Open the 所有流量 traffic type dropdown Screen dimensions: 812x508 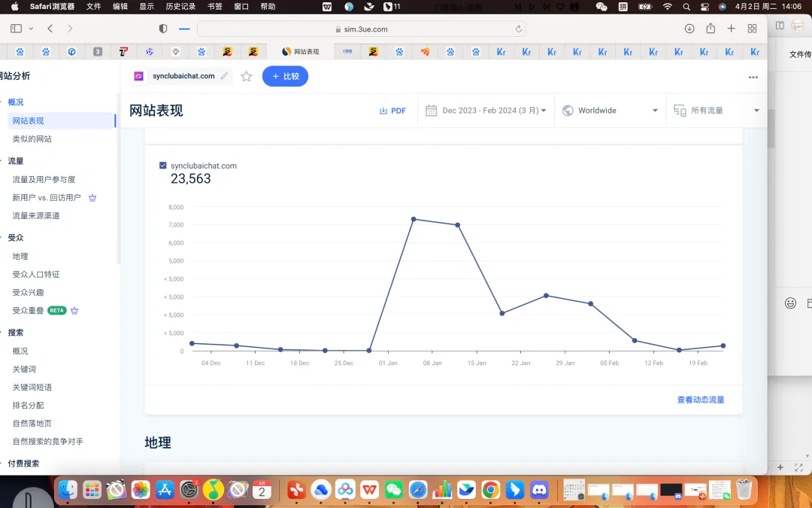point(717,111)
